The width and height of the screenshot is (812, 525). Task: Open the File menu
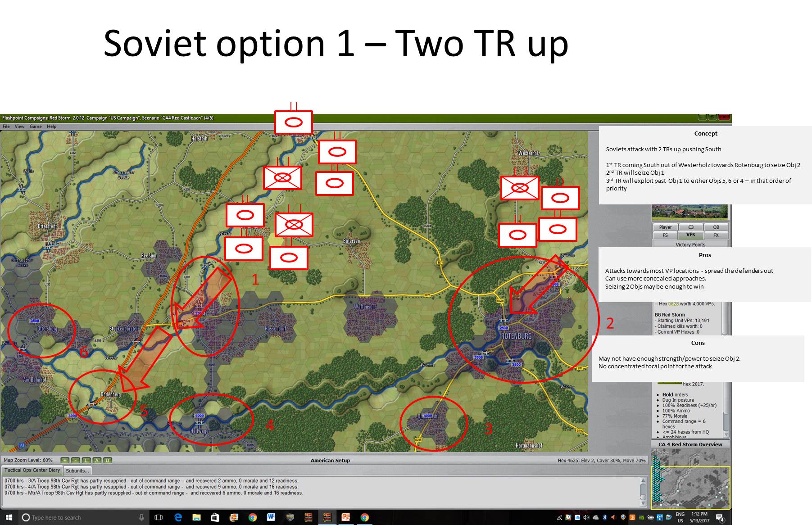[x=6, y=127]
